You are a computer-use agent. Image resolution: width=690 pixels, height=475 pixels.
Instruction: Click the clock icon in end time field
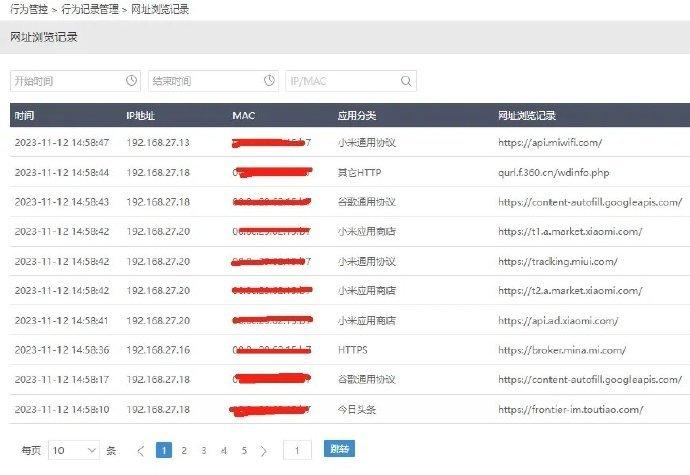(x=269, y=81)
